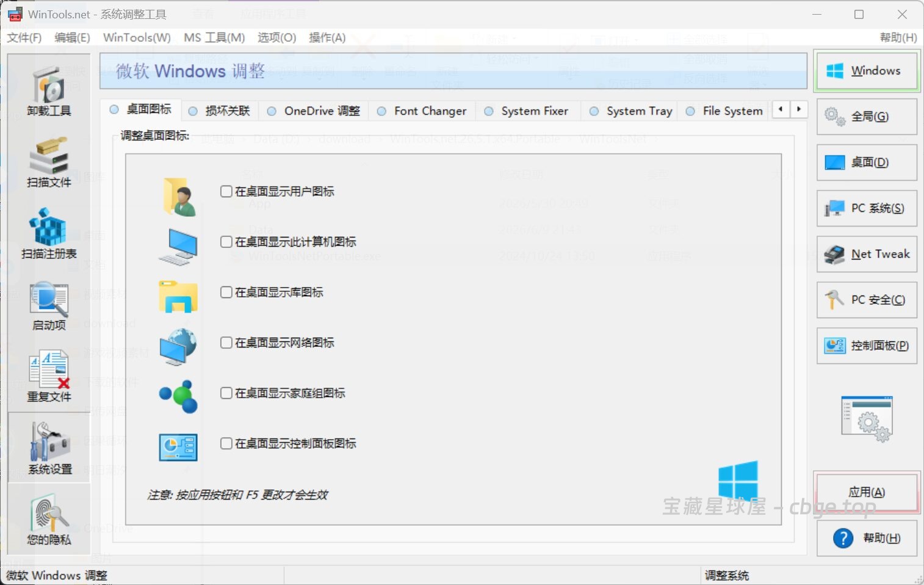
Task: Open the 您的隐私 privacy tool
Action: (x=49, y=519)
